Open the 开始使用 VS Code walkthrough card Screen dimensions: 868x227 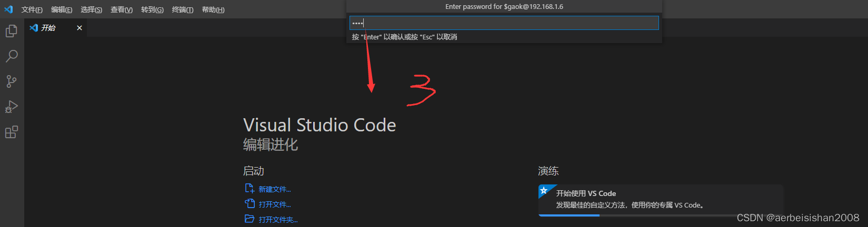pyautogui.click(x=661, y=200)
